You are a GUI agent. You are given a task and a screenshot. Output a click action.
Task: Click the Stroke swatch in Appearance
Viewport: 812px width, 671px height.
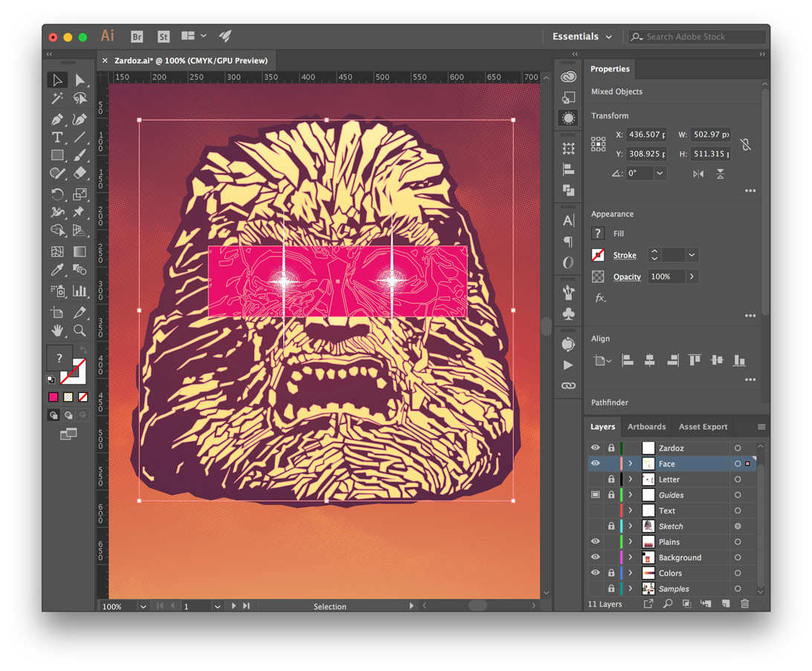tap(598, 255)
